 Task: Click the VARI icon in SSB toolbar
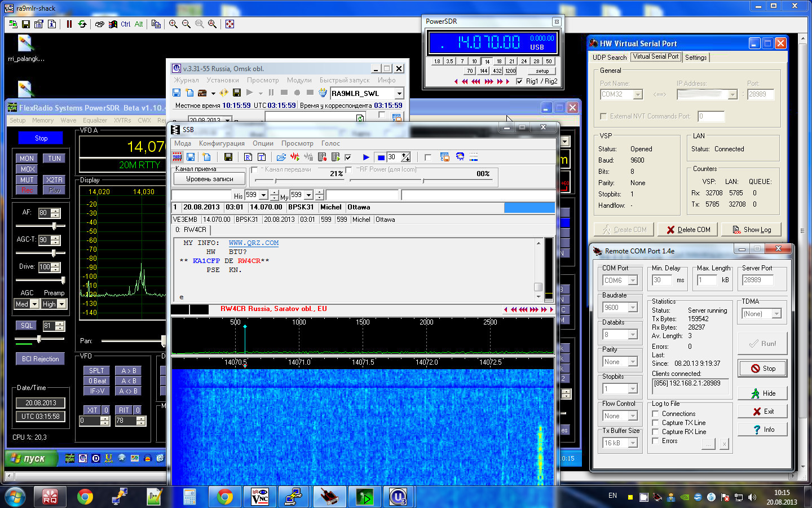point(177,157)
